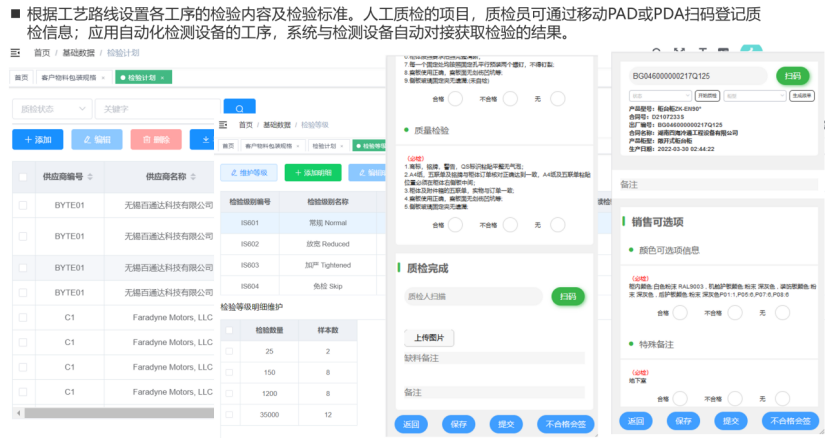825x438 pixels.
Task: Click the 上传图片 button
Action: pos(429,337)
